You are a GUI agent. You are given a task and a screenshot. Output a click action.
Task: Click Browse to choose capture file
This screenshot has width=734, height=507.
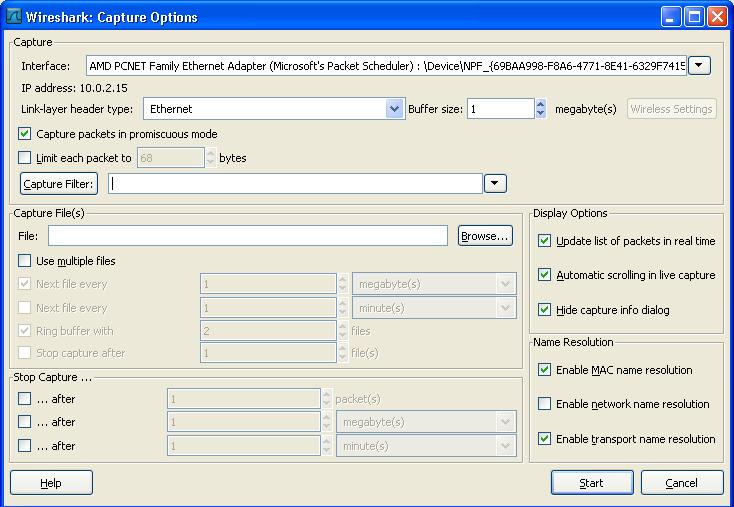tap(485, 235)
